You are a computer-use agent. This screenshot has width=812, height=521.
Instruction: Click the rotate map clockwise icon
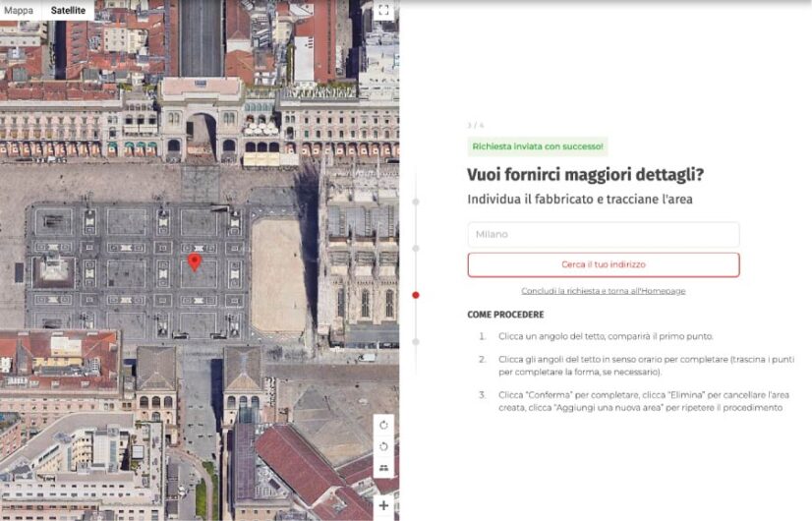pos(384,425)
